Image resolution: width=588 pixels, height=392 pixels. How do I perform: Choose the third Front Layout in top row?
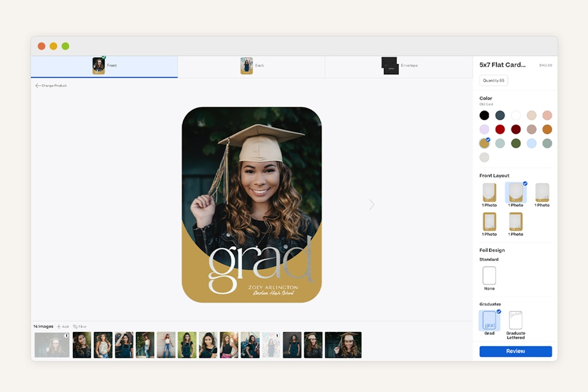point(542,192)
